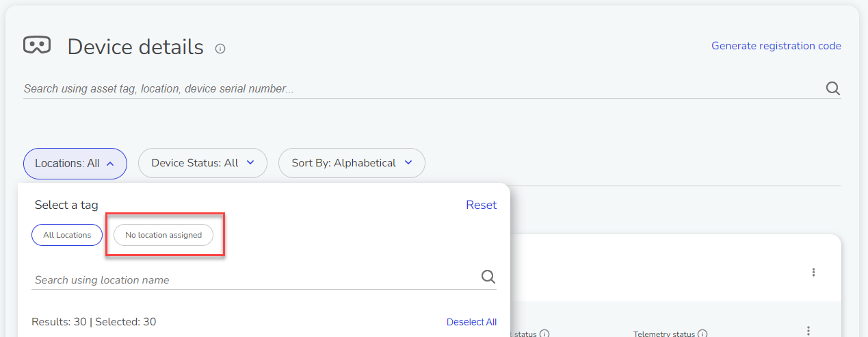Click the search icon in the location name field
This screenshot has height=337, width=868.
tap(488, 276)
